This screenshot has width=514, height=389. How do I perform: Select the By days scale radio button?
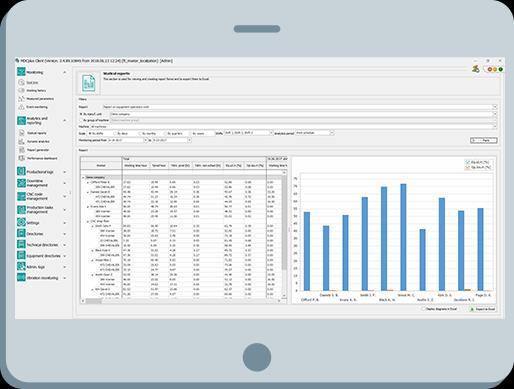point(116,133)
